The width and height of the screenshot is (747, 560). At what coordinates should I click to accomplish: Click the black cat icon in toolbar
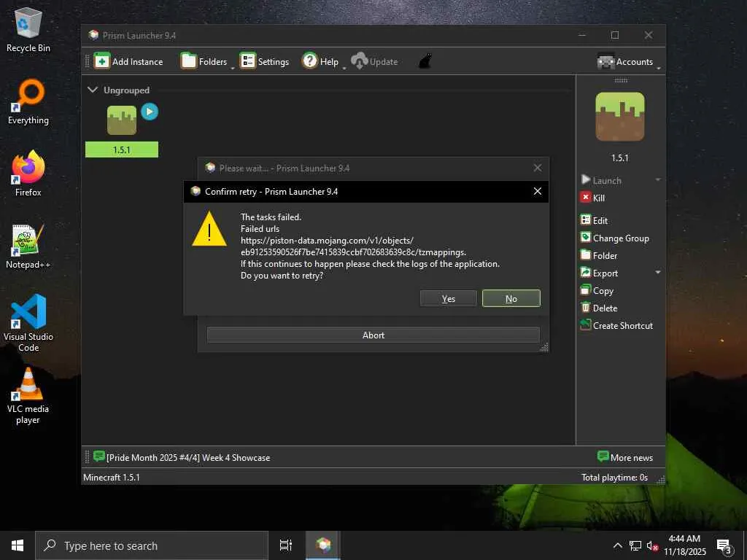point(425,61)
